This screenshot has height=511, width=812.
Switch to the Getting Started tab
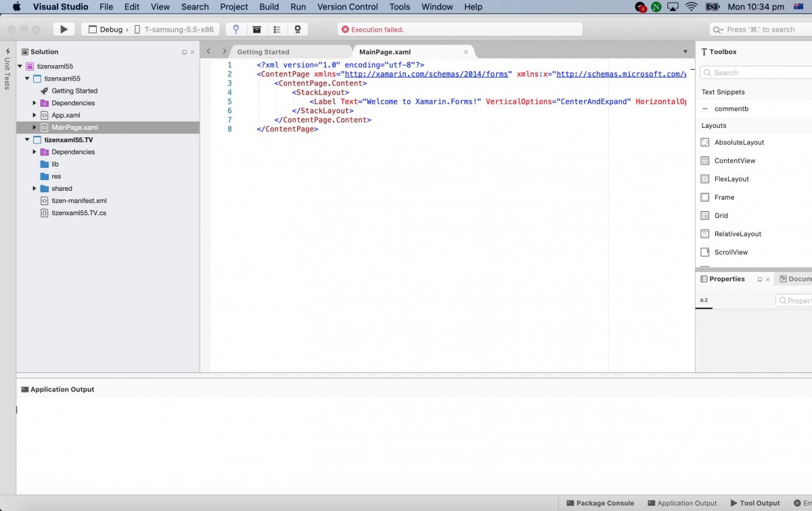[x=263, y=52]
